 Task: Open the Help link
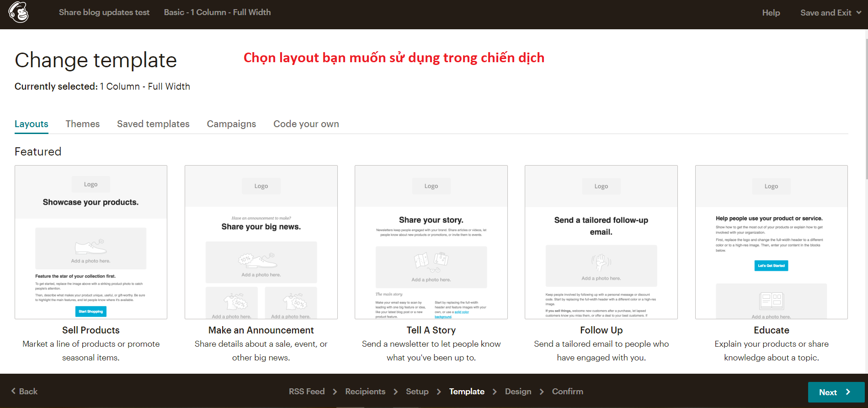pyautogui.click(x=771, y=13)
